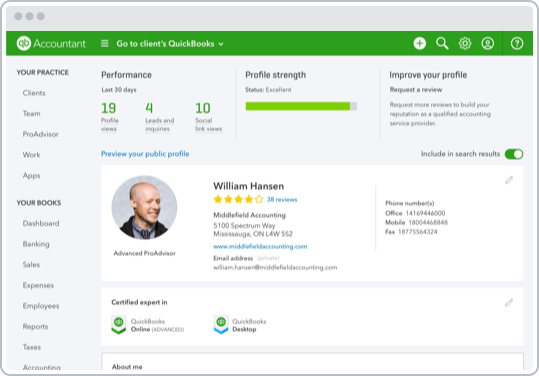Open the hamburger menu icon
The height and width of the screenshot is (376, 539).
pyautogui.click(x=104, y=43)
